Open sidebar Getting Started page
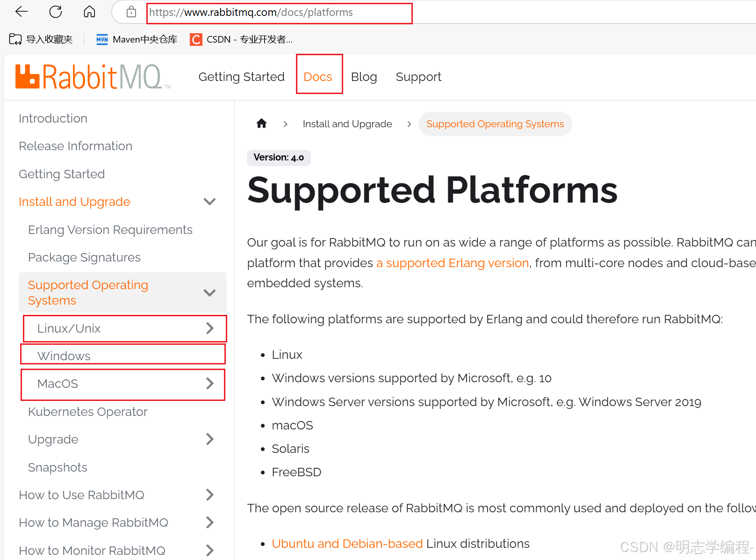The height and width of the screenshot is (560, 756). tap(62, 174)
